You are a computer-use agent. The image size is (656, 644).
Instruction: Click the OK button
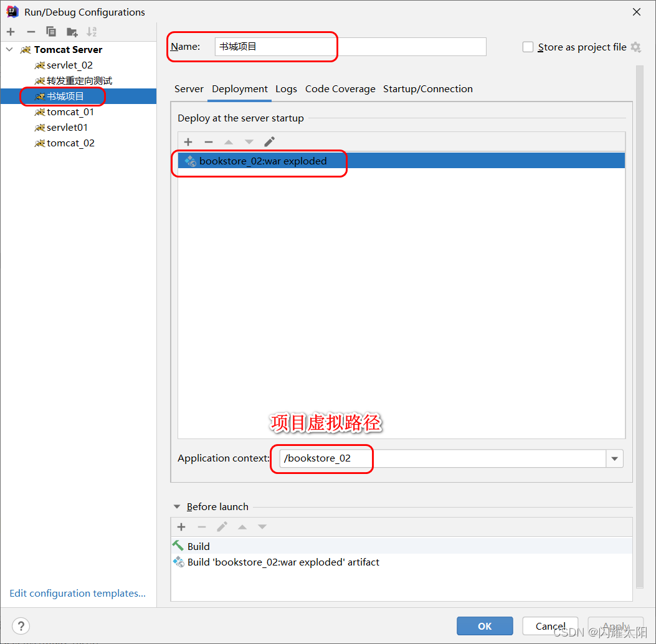point(485,626)
